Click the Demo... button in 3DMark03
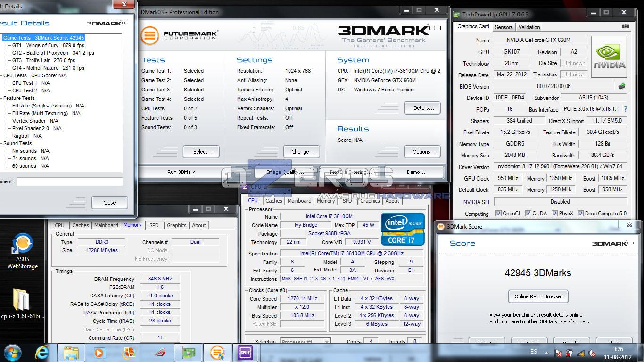 416,172
